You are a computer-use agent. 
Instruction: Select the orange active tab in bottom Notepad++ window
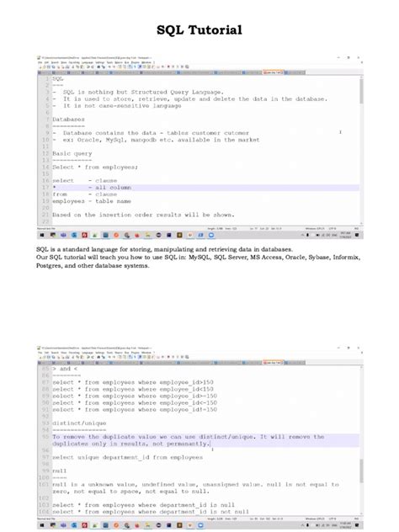[274, 362]
